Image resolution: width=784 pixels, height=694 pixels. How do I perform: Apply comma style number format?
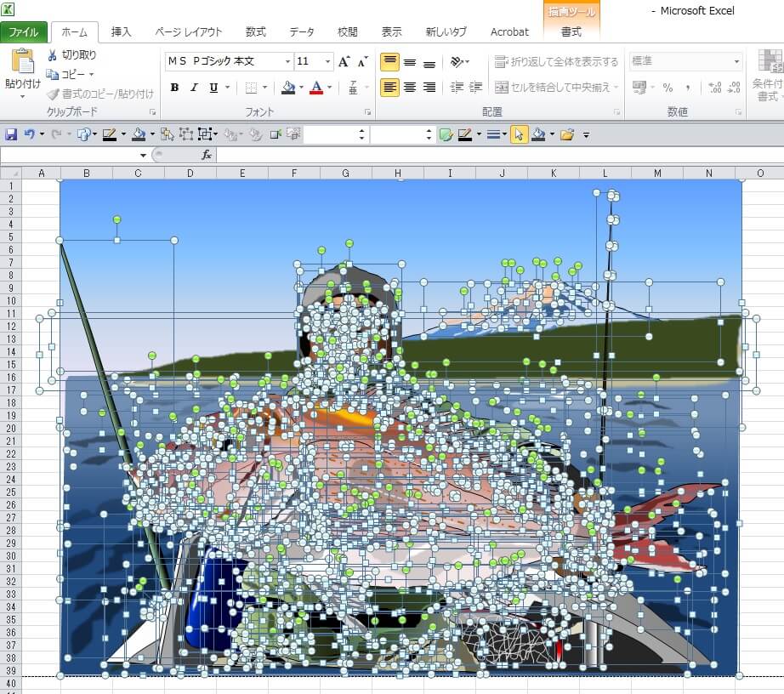688,88
